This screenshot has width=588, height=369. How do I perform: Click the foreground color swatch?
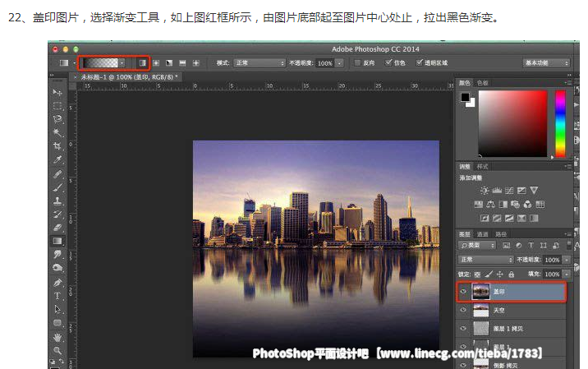pyautogui.click(x=465, y=97)
